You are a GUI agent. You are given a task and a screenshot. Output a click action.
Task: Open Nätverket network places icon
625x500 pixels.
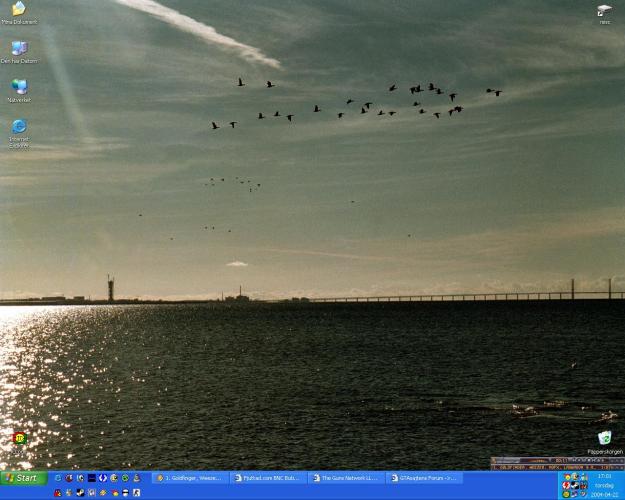[x=19, y=87]
